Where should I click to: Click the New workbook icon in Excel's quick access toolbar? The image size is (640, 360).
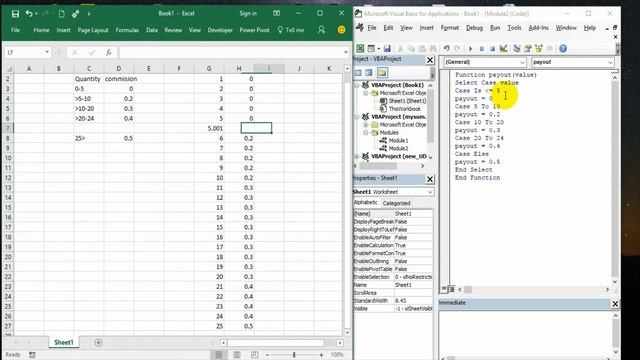61,14
